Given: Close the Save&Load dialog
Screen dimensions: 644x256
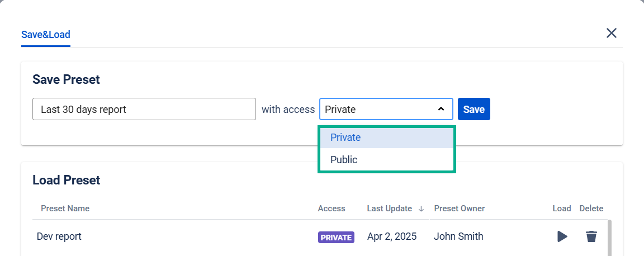Looking at the screenshot, I should pos(612,33).
